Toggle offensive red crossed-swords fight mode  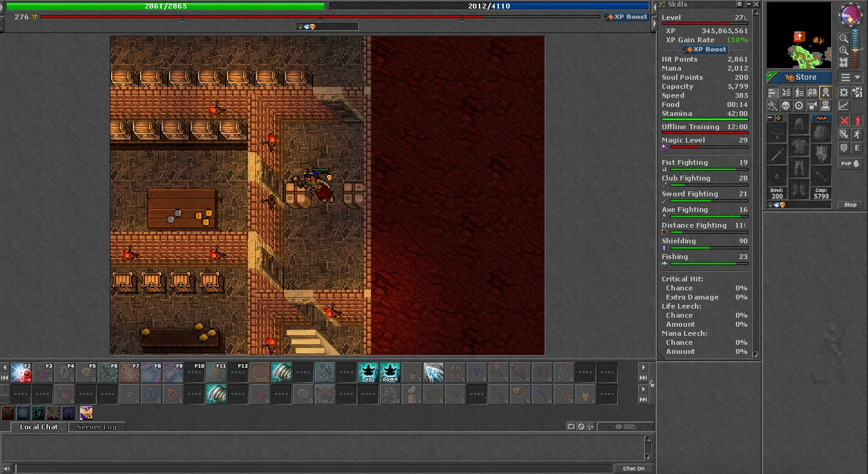[x=844, y=120]
